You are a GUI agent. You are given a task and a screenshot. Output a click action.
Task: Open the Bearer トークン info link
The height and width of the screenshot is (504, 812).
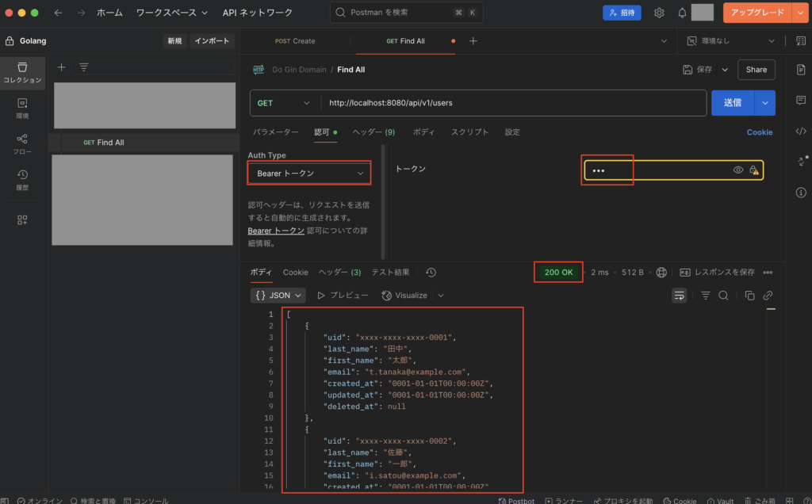[276, 231]
